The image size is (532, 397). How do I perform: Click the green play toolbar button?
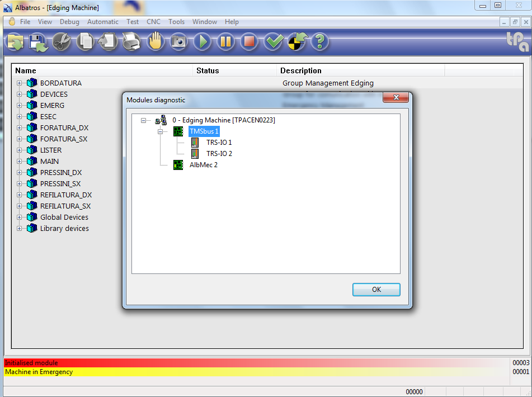pos(203,42)
